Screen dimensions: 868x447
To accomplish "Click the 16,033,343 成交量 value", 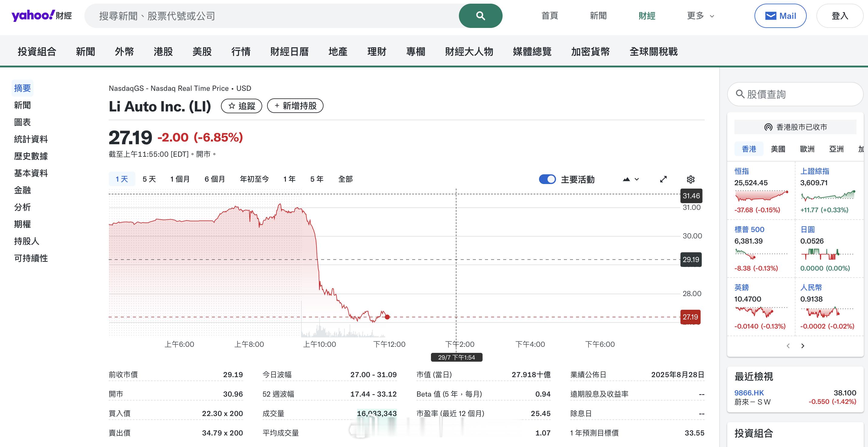I will click(x=377, y=413).
